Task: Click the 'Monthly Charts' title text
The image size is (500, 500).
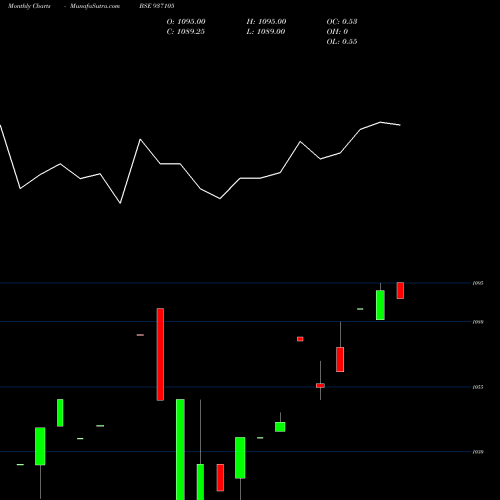Action: click(29, 6)
